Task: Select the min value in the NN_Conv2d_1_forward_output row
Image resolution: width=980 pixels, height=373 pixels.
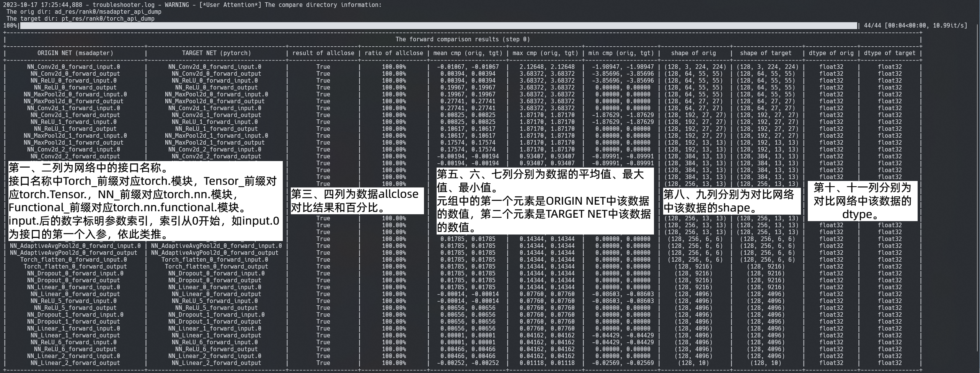Action: [623, 115]
